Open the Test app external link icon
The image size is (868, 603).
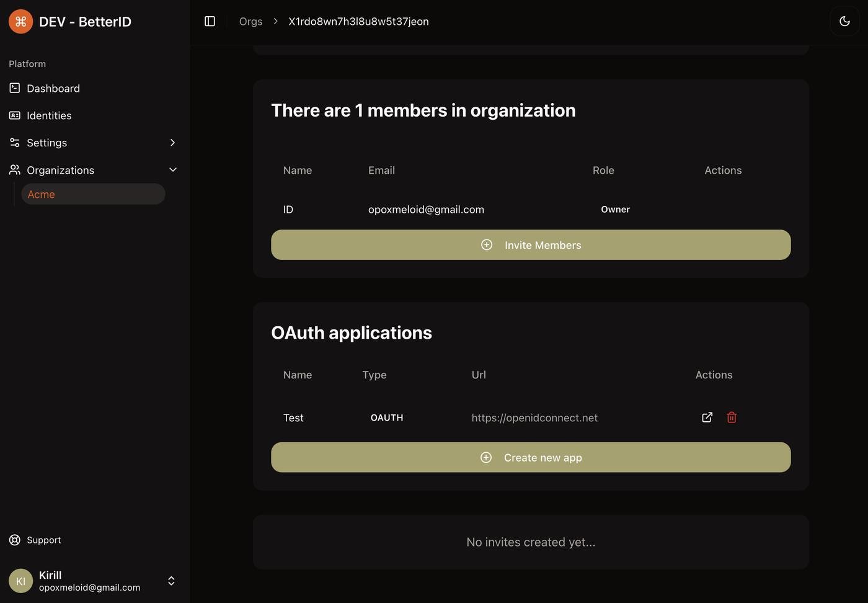coord(707,418)
